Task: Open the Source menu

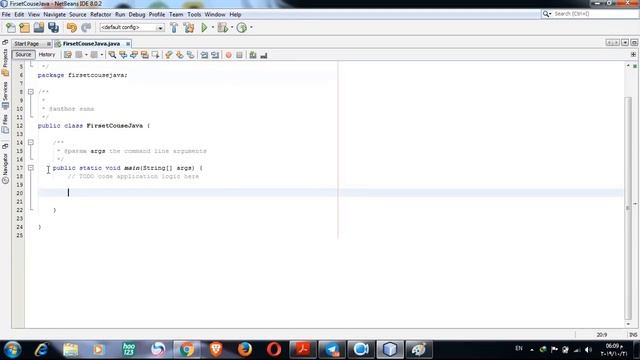Action: tap(78, 14)
